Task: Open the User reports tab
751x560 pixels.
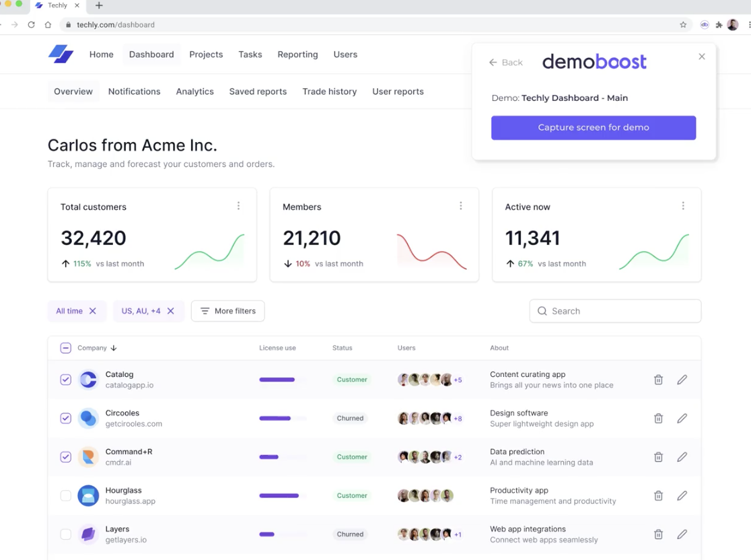Action: [x=398, y=92]
